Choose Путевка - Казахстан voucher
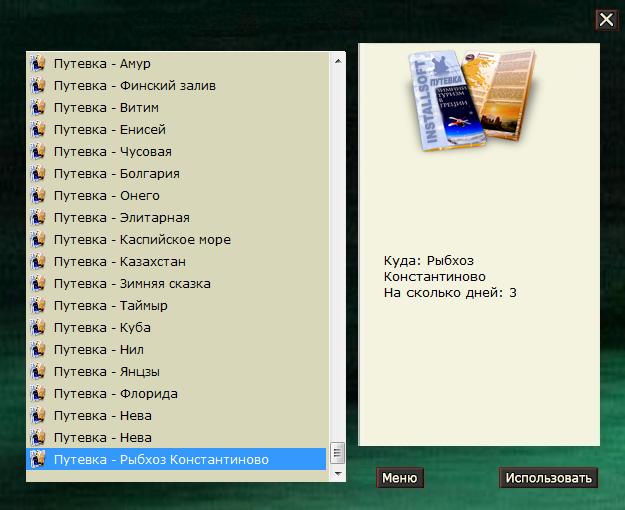625x510 pixels. click(176, 261)
